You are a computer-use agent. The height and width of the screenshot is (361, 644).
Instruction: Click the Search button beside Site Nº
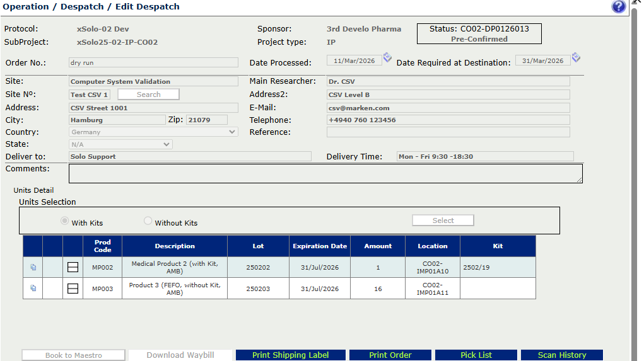point(148,95)
